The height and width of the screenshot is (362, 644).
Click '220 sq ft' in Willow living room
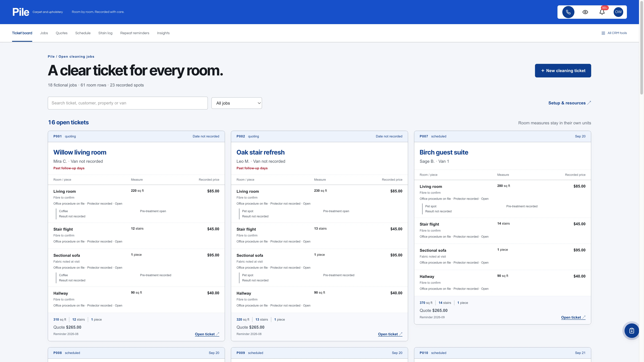[137, 191]
